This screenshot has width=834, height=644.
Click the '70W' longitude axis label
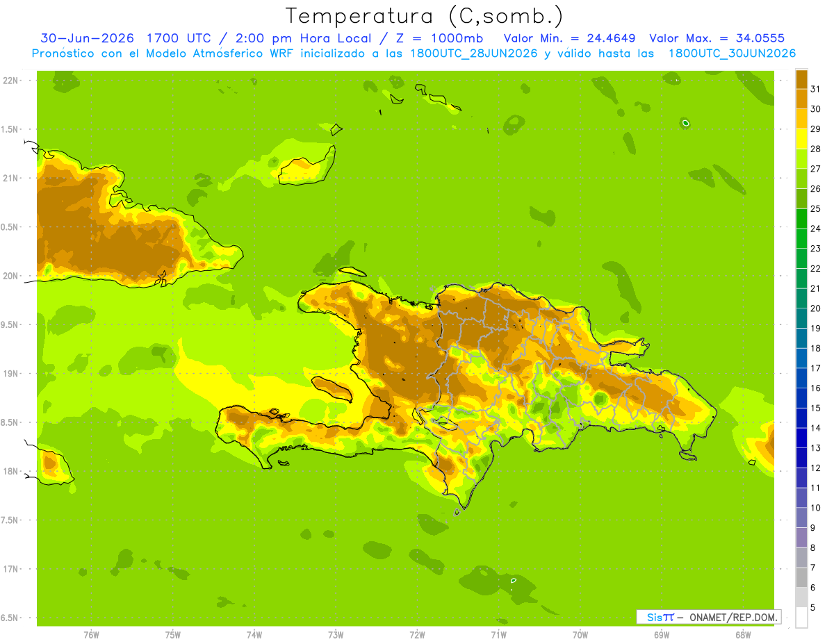(x=580, y=635)
